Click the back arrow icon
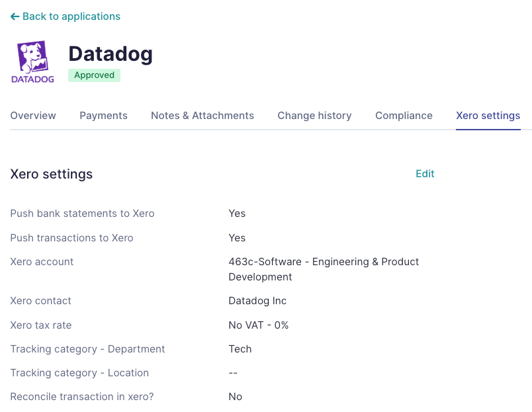 pos(15,17)
